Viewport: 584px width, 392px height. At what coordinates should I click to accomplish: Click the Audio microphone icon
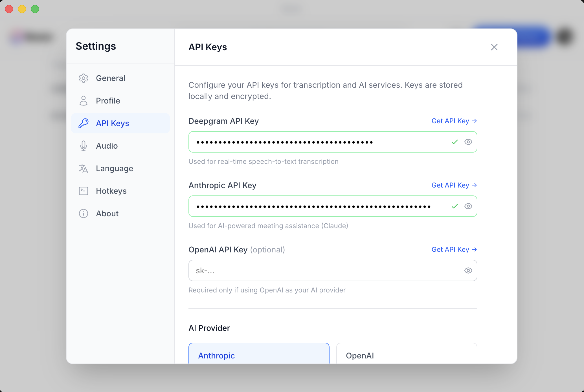pos(84,146)
